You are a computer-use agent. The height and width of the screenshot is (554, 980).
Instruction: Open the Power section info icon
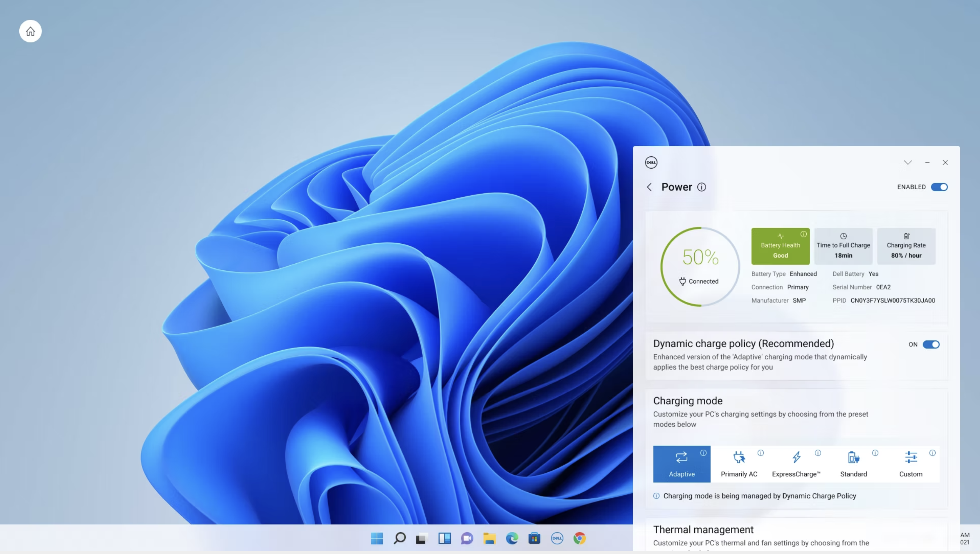coord(701,187)
